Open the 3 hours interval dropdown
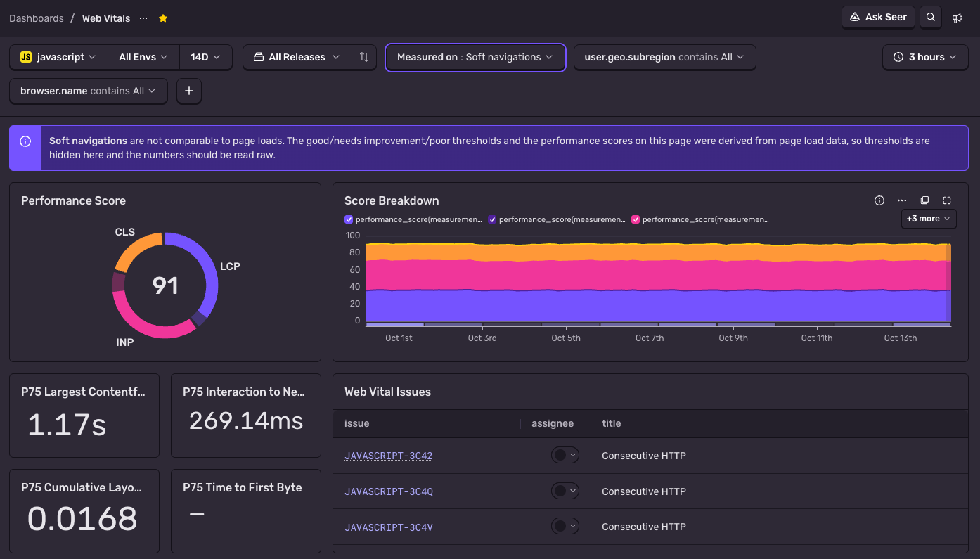 coord(925,57)
